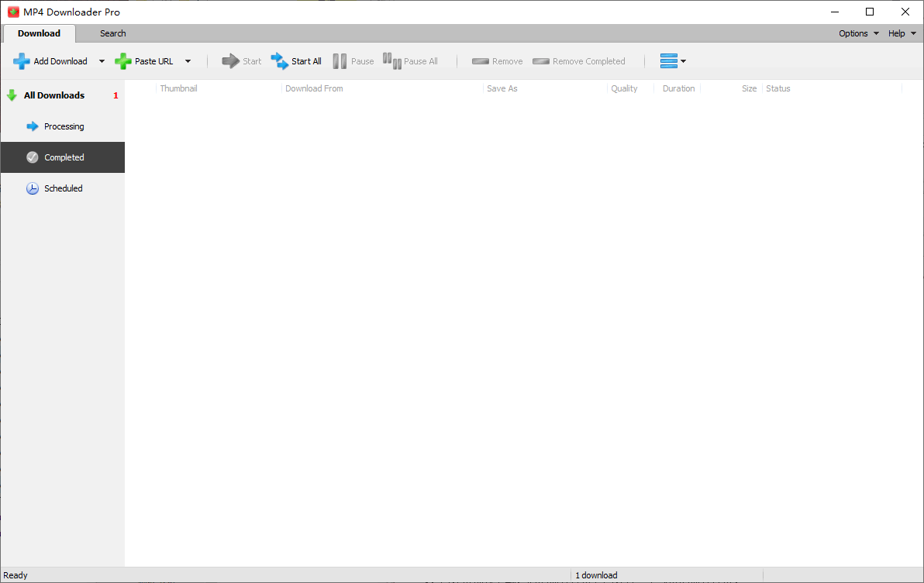Image resolution: width=924 pixels, height=583 pixels.
Task: Click the Remove button label
Action: [x=508, y=61]
